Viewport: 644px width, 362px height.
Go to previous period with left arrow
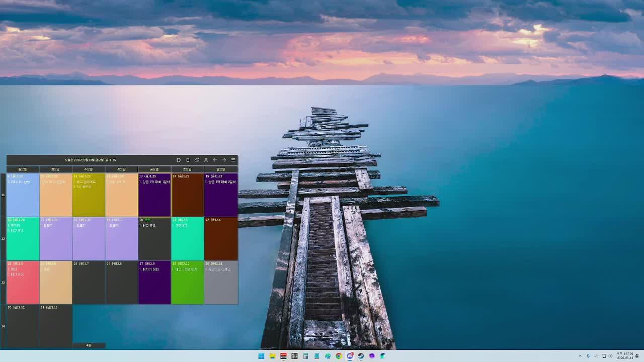(215, 160)
